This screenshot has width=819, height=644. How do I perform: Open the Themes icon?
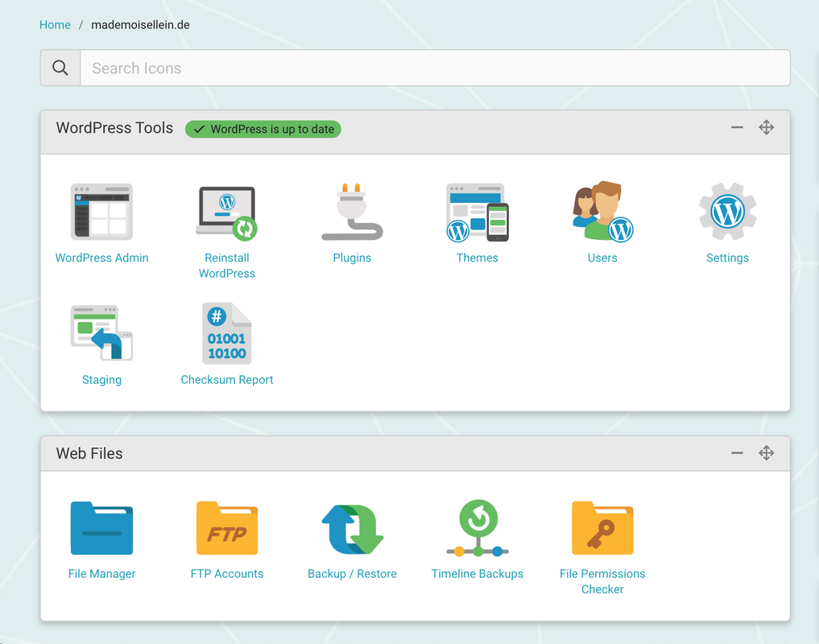(478, 212)
